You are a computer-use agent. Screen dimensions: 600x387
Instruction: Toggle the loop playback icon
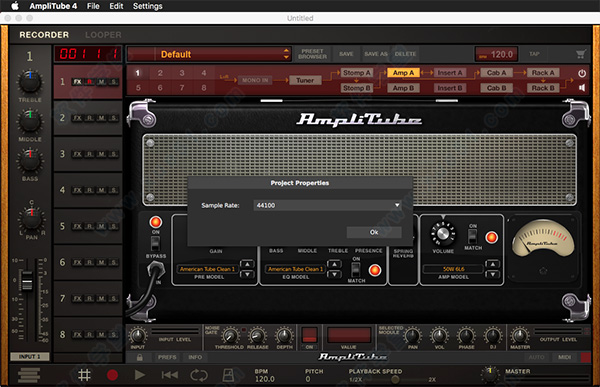pos(199,375)
